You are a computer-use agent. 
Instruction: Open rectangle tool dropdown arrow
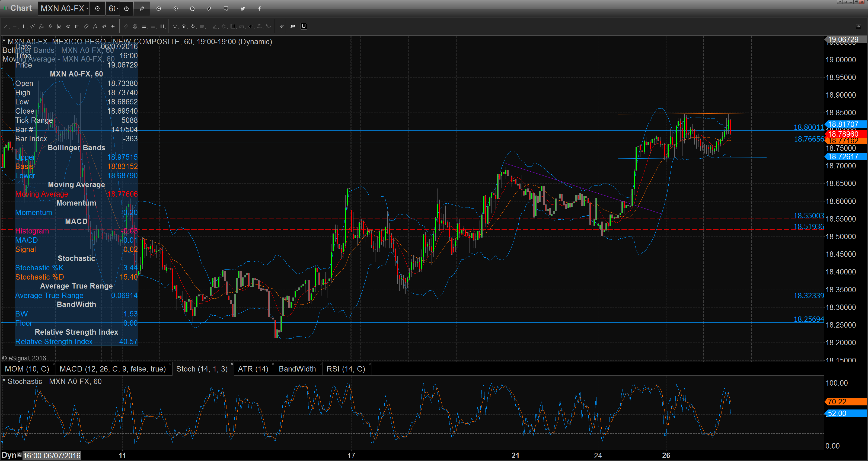81,28
